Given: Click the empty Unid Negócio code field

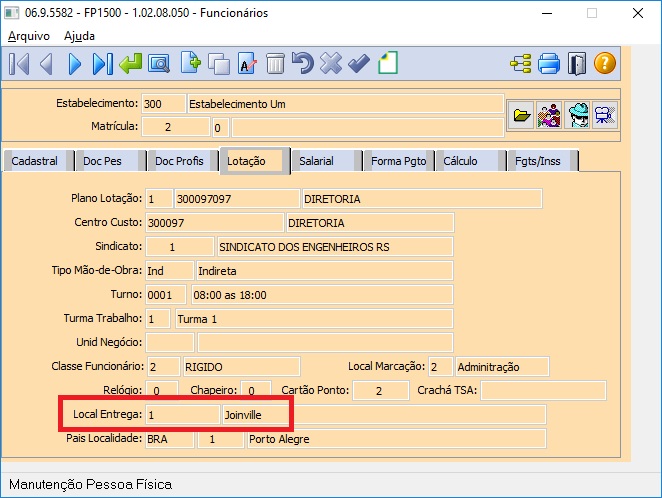Looking at the screenshot, I should [x=170, y=343].
